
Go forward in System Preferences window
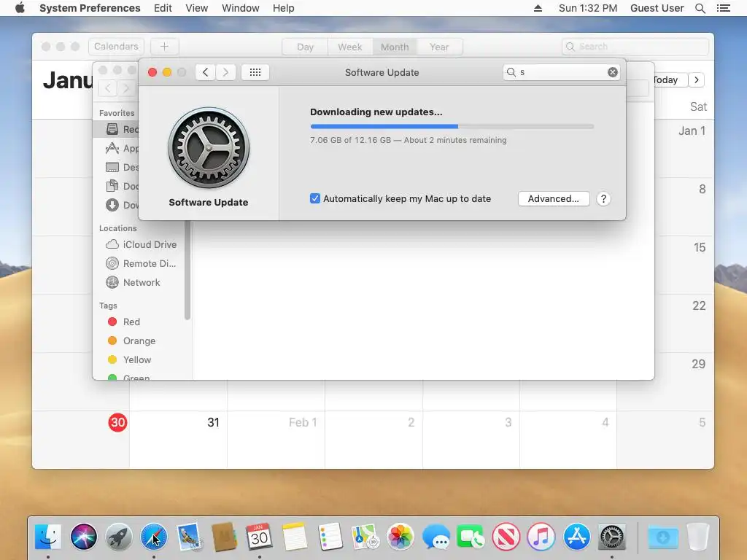pos(226,72)
